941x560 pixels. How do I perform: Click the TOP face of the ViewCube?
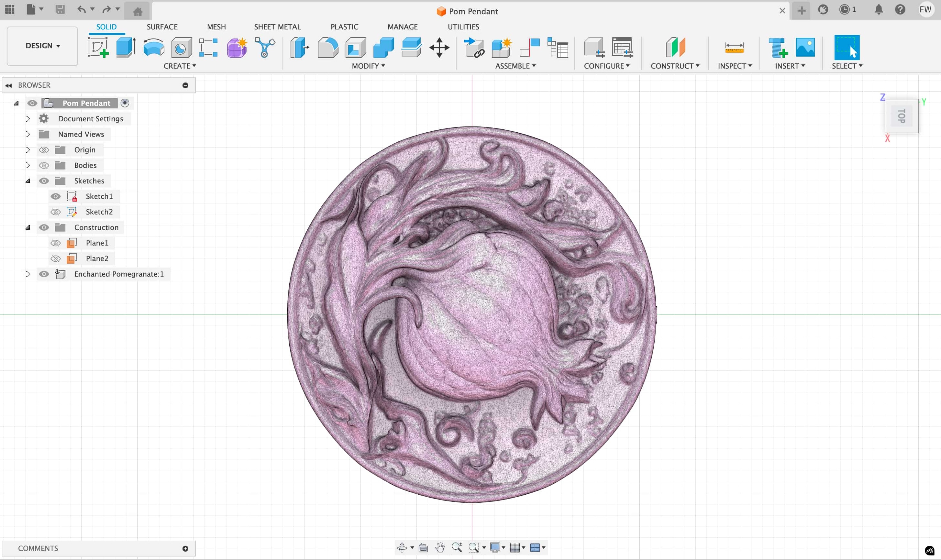coord(902,116)
